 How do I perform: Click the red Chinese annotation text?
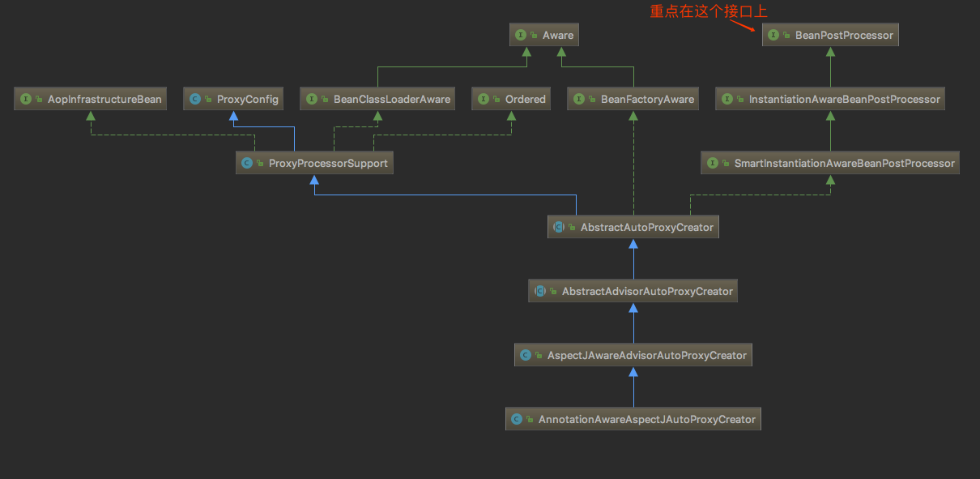[x=708, y=11]
